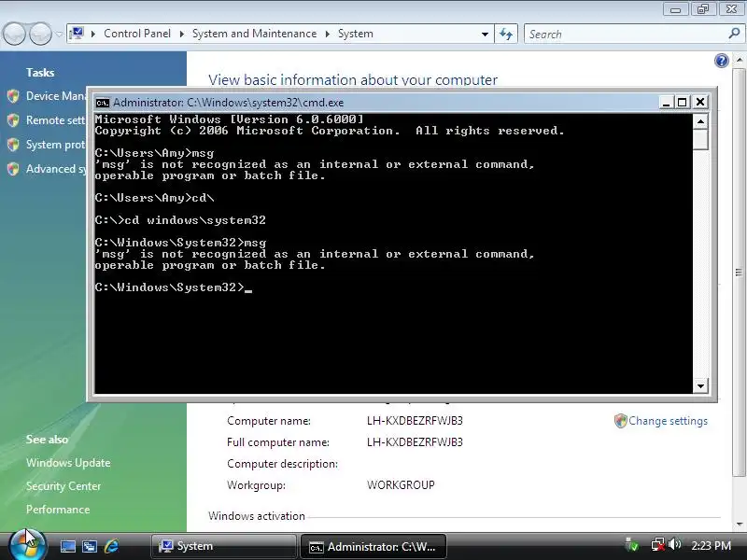747x560 pixels.
Task: Open the Windows Start orb
Action: [x=28, y=545]
